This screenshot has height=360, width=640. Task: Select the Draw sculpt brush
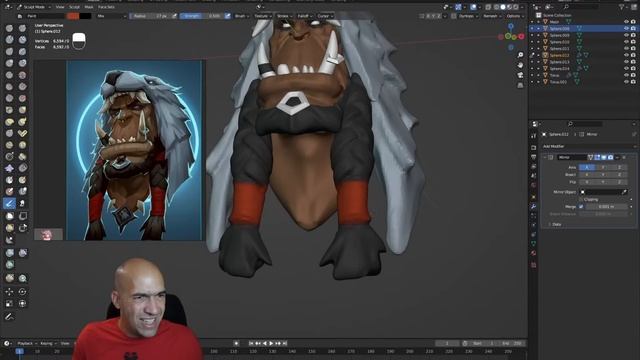(x=9, y=28)
